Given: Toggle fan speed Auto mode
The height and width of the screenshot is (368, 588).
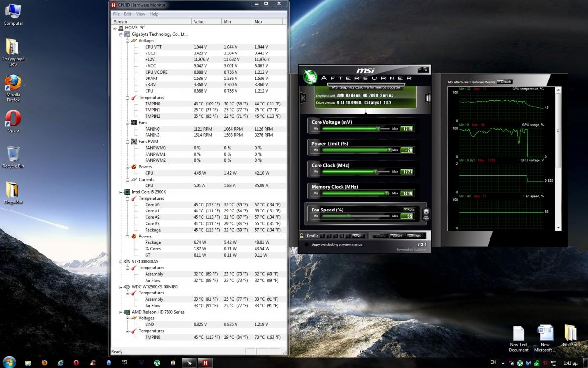Looking at the screenshot, I should coord(409,210).
